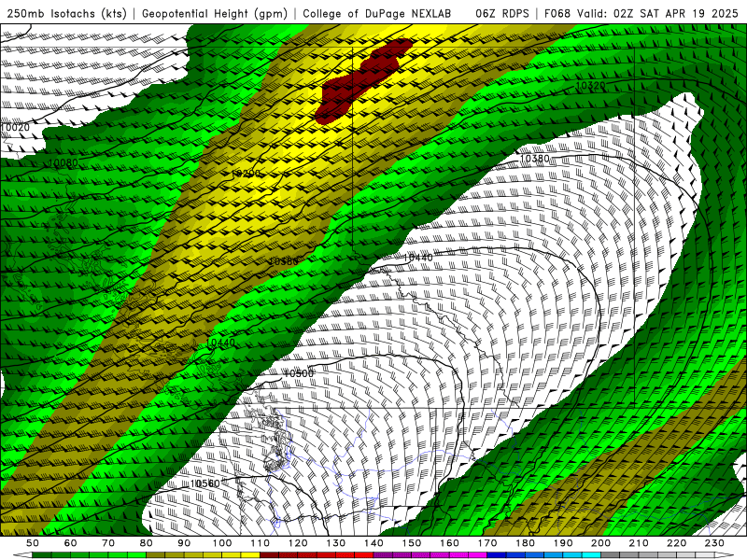The height and width of the screenshot is (560, 747).
Task: Click the 160 value on the color scale
Action: [449, 543]
